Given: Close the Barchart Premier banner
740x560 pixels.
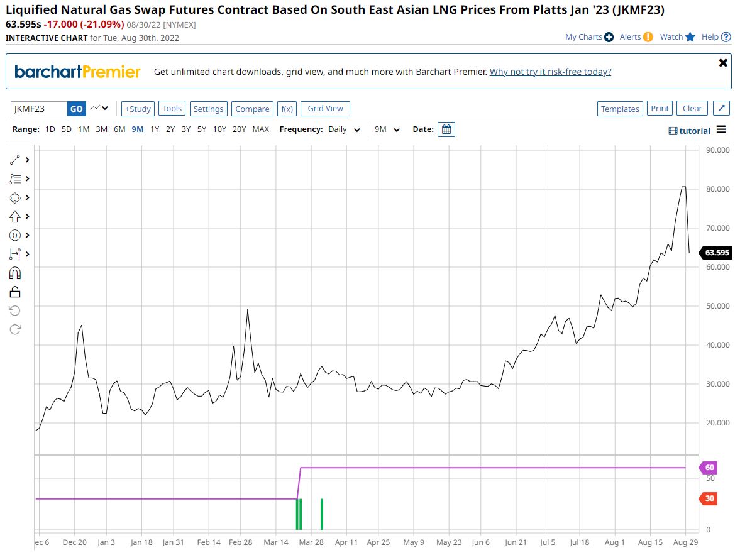Looking at the screenshot, I should tap(722, 63).
